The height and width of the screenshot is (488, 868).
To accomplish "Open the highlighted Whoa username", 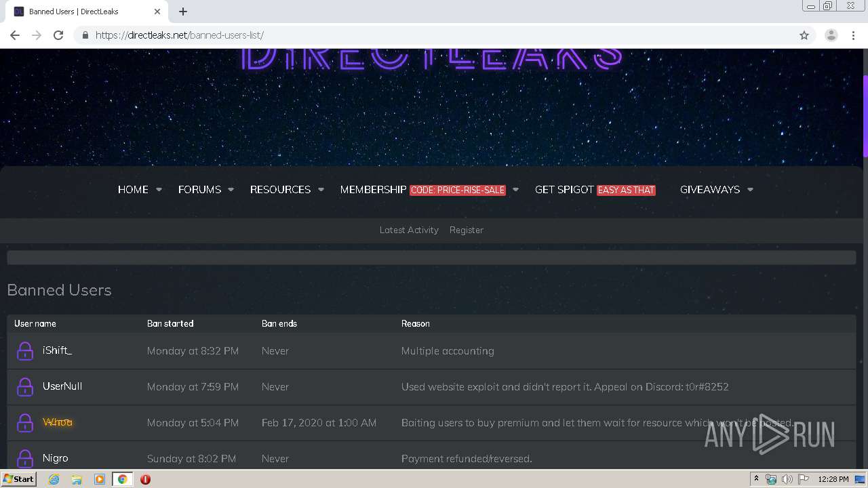I will coord(58,422).
